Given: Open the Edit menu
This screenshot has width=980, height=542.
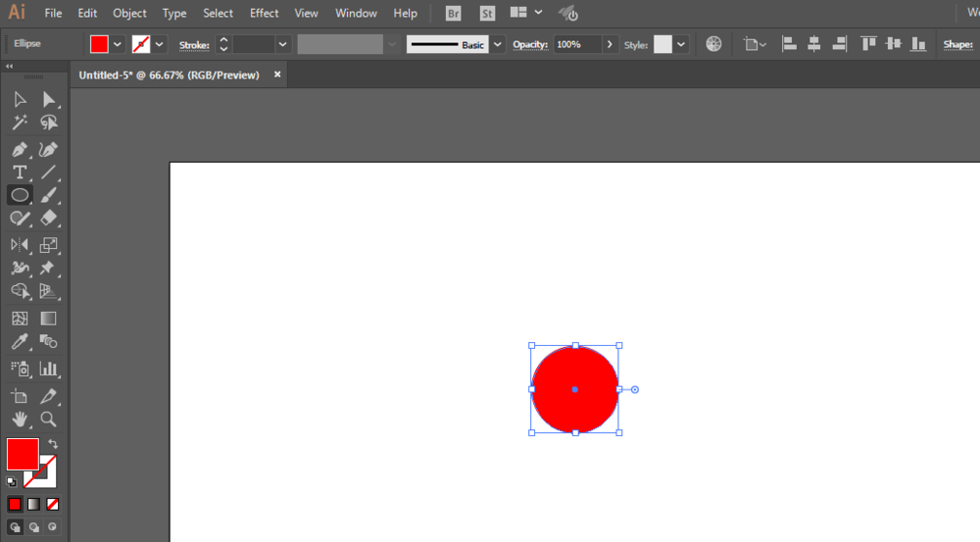Looking at the screenshot, I should pyautogui.click(x=87, y=13).
